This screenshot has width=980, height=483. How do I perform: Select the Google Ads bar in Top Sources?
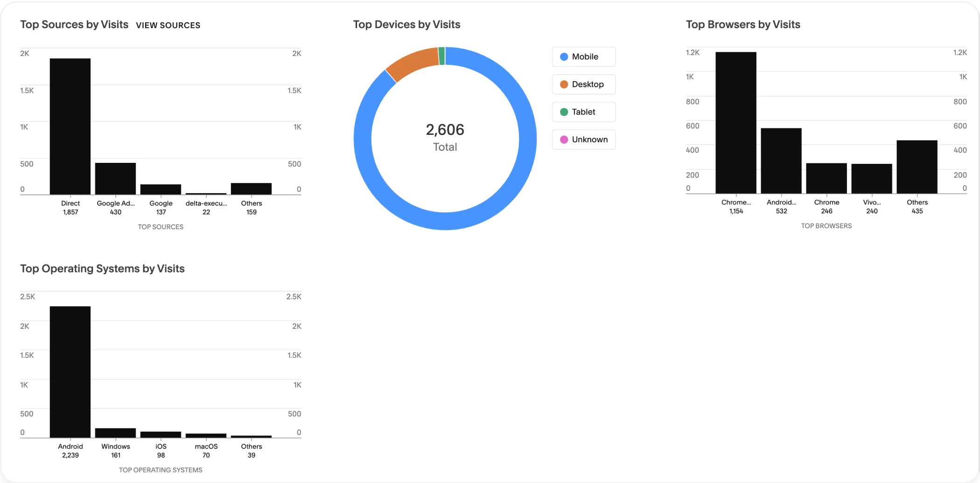click(115, 178)
